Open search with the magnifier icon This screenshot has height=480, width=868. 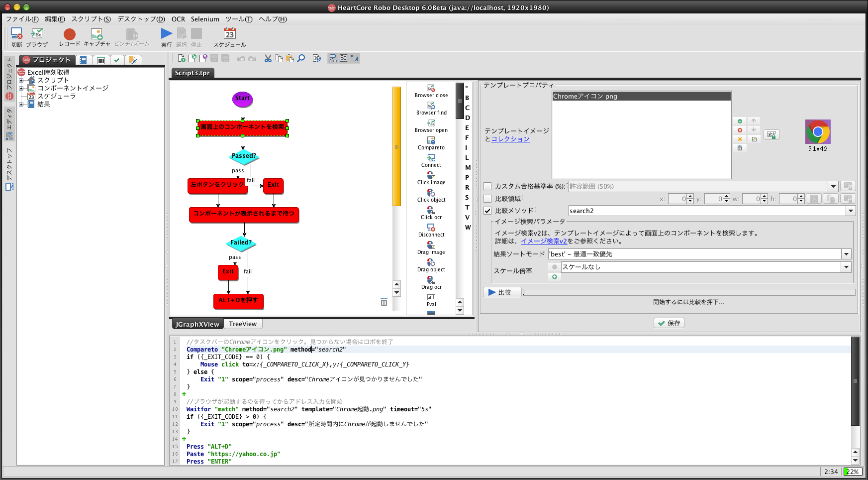click(x=301, y=58)
